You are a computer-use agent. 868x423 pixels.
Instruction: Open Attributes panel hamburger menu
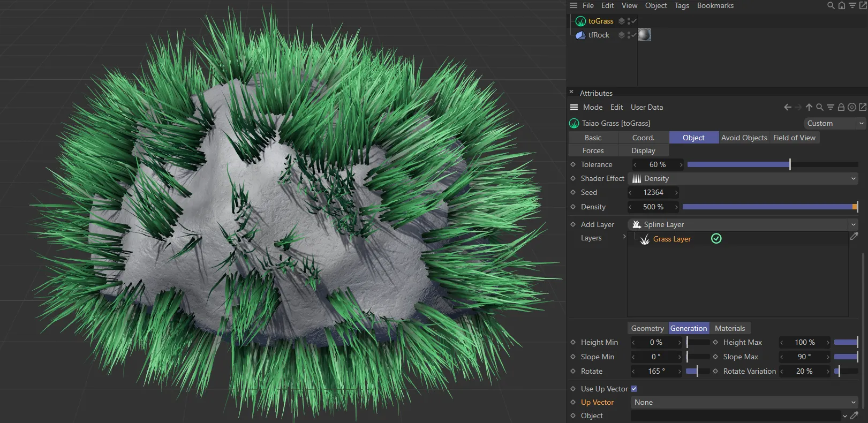point(574,107)
